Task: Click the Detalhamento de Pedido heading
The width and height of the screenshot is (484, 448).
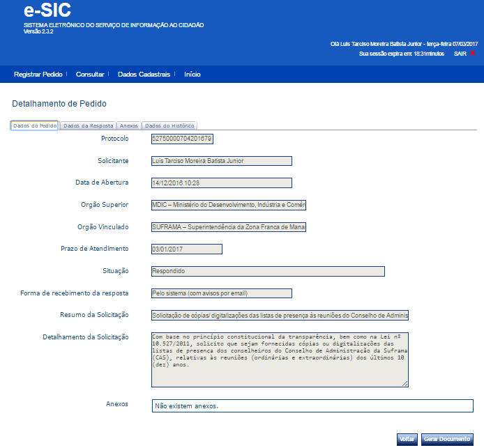Action: 59,104
